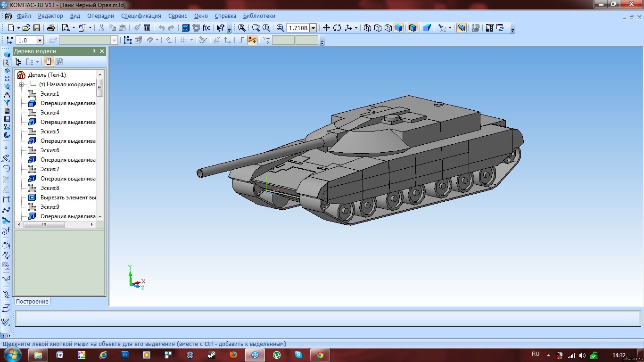The width and height of the screenshot is (644, 362).
Task: Toggle shaded display mode cube
Action: [399, 28]
